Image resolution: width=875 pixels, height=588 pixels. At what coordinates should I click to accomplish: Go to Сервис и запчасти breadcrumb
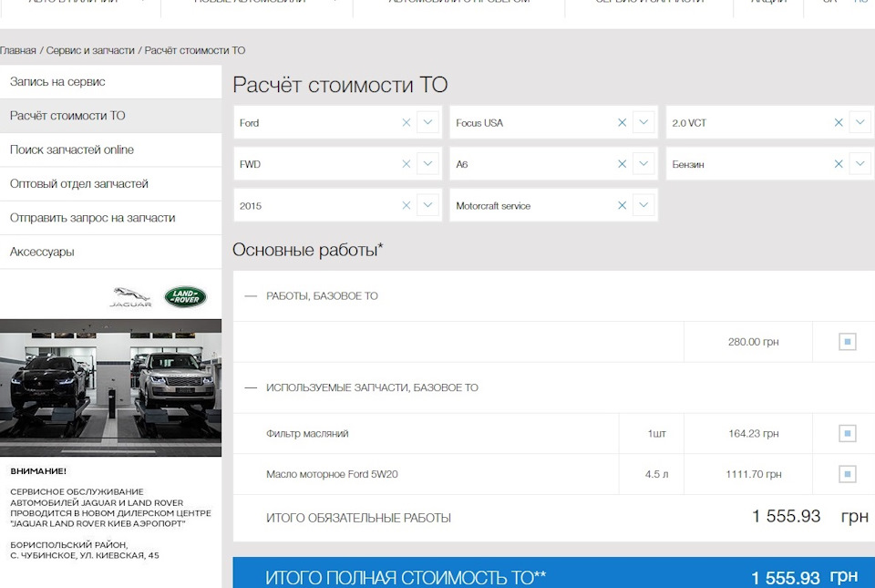90,50
